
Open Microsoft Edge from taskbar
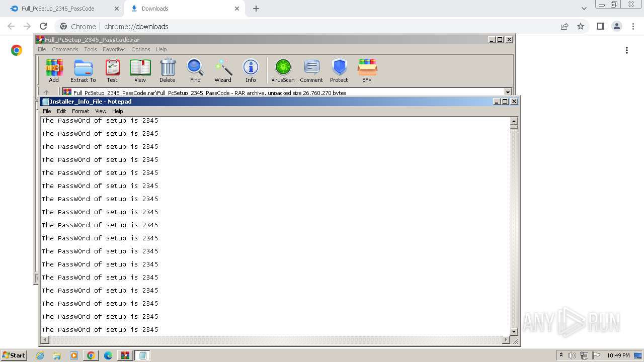pos(108,355)
